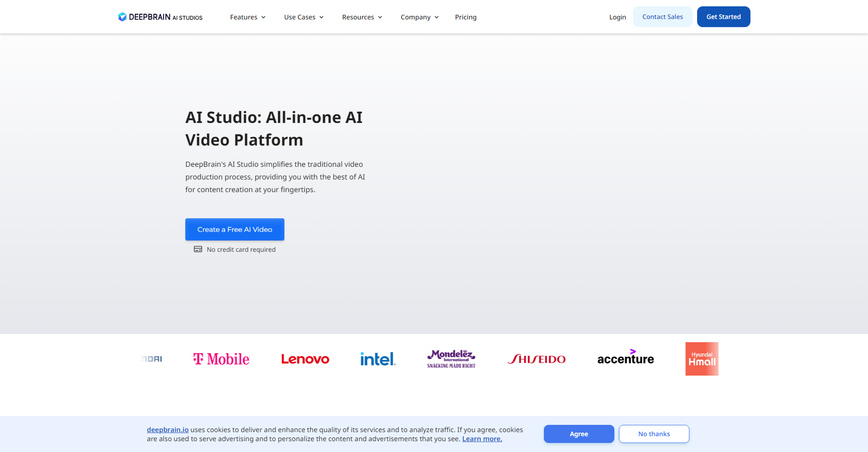Click the DeepBrain AI Studios logo

[x=160, y=17]
